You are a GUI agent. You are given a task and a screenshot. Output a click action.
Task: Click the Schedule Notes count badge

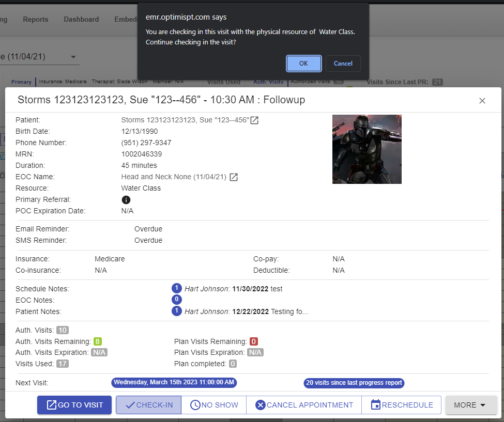[x=176, y=288]
